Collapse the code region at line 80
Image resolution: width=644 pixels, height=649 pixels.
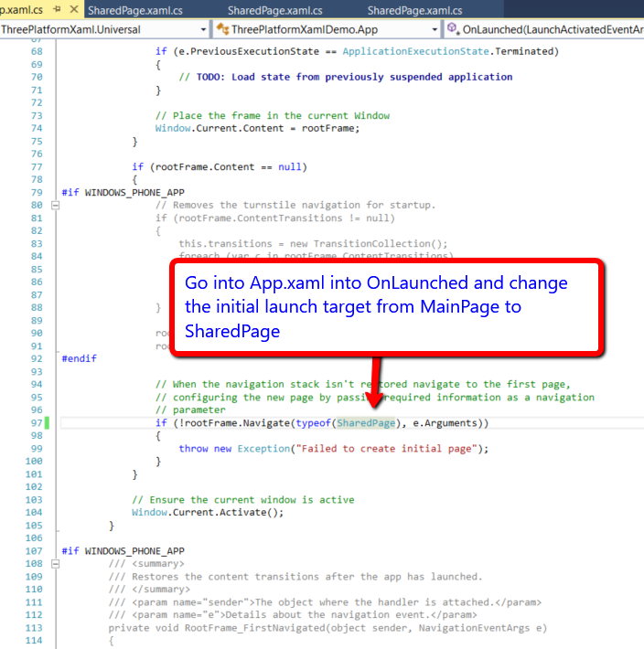pyautogui.click(x=55, y=206)
